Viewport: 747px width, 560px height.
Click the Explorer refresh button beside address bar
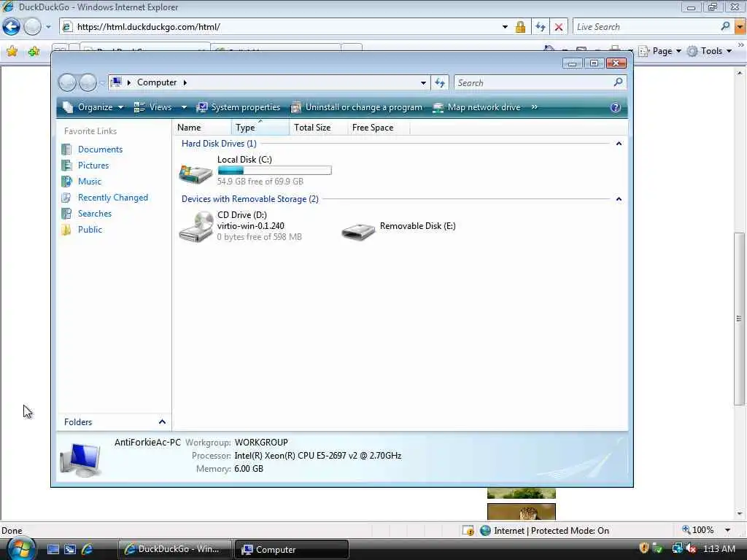(x=440, y=83)
